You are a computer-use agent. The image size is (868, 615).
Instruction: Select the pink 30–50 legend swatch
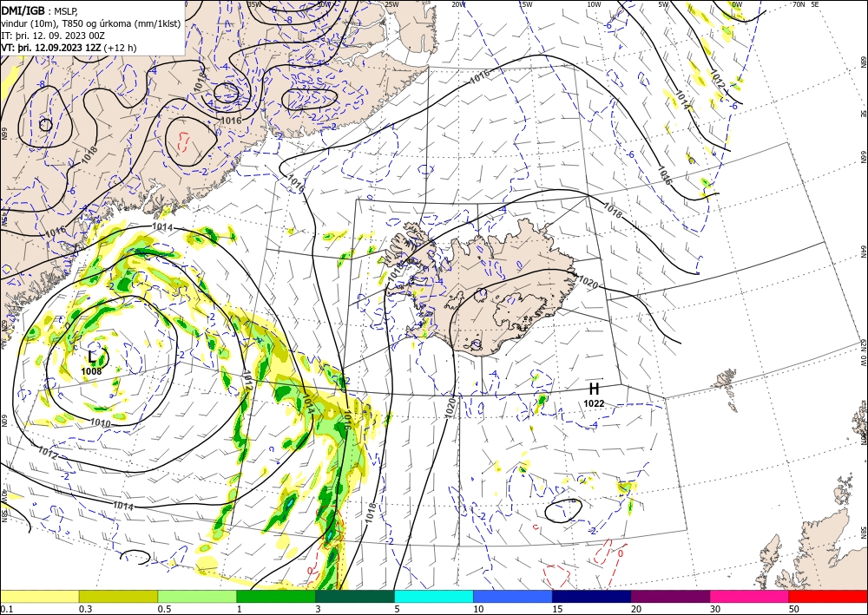(x=750, y=596)
